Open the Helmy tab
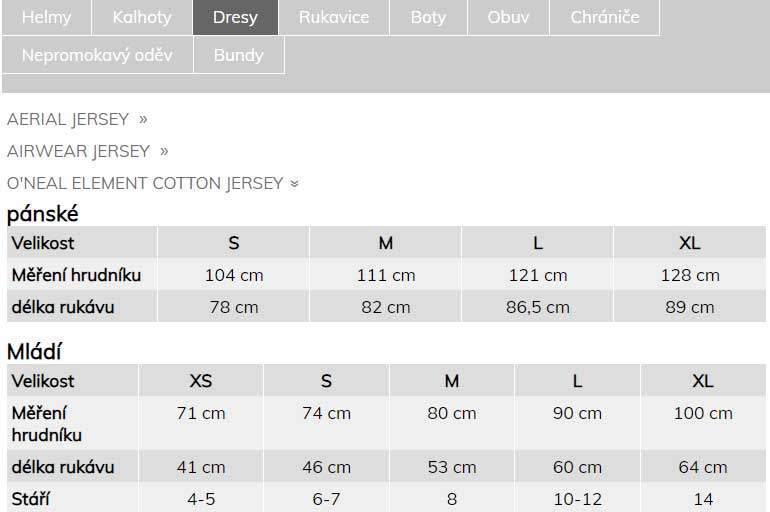 click(x=47, y=17)
